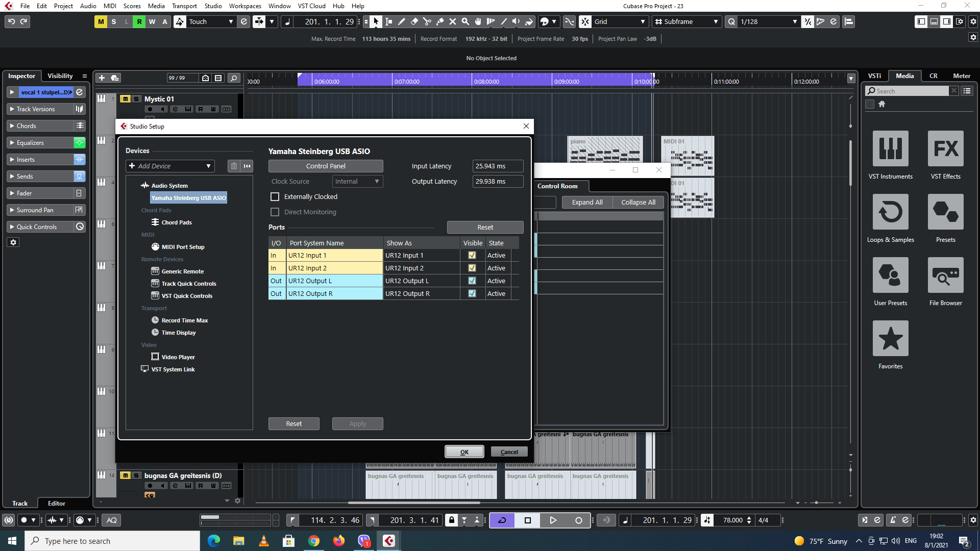
Task: Select the Scissors split tool
Action: 427,21
